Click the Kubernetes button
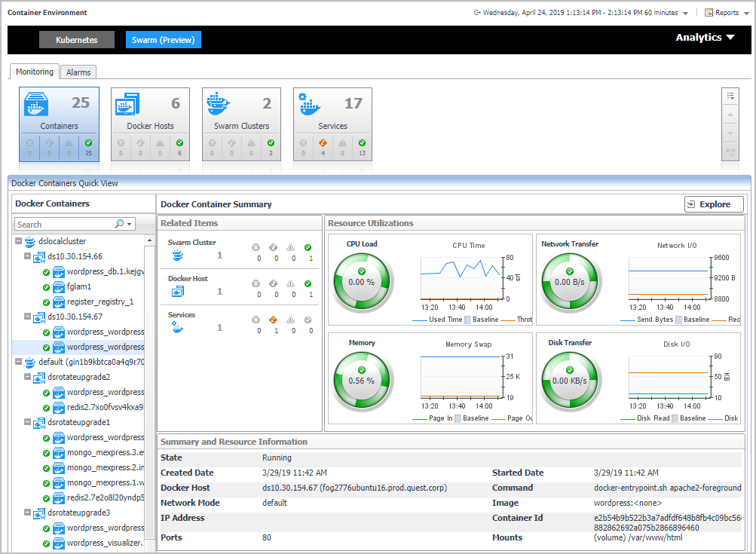Screen dimensions: 756x554 point(76,39)
